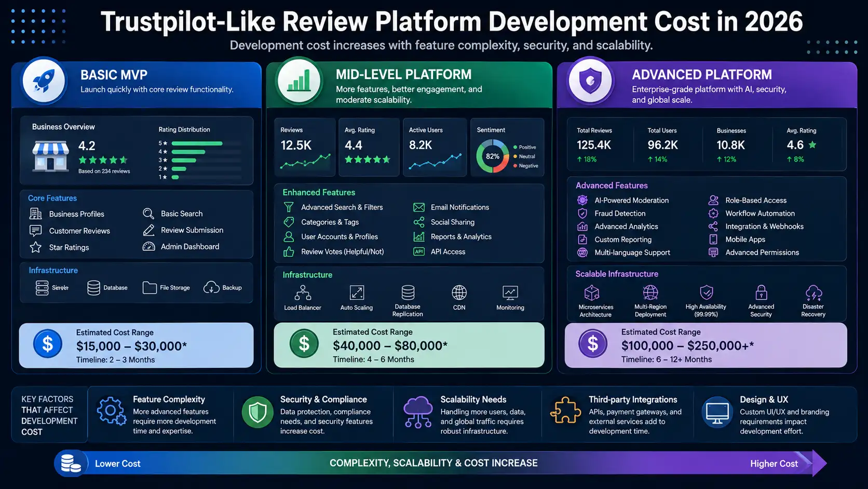
Task: Click the "$15,000 – $30,000*" cost text
Action: tap(131, 346)
